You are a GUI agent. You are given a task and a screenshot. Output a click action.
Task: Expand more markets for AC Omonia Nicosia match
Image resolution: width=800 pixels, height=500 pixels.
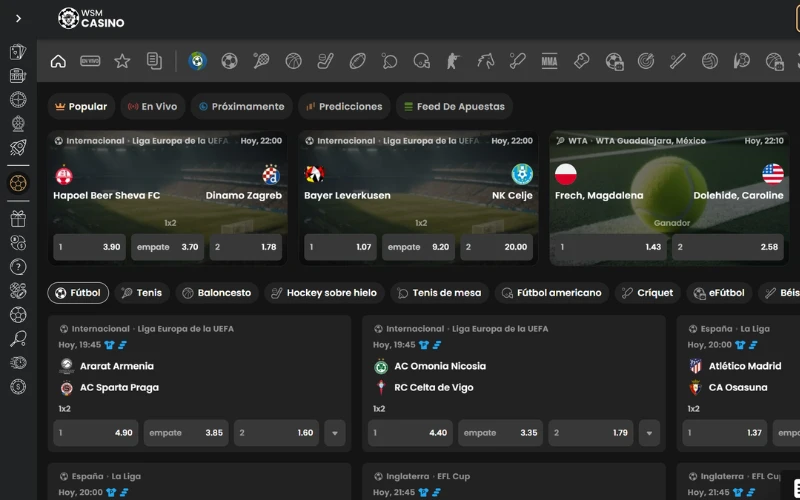[649, 433]
